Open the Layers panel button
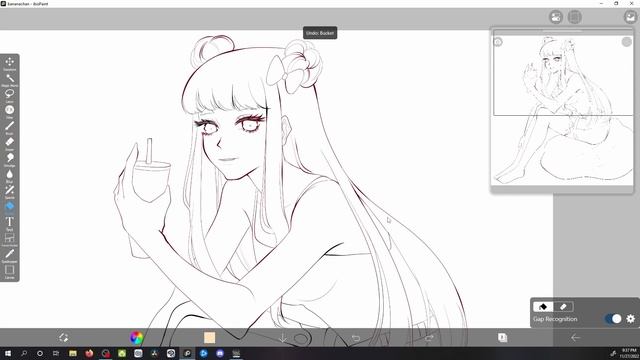 tap(502, 338)
